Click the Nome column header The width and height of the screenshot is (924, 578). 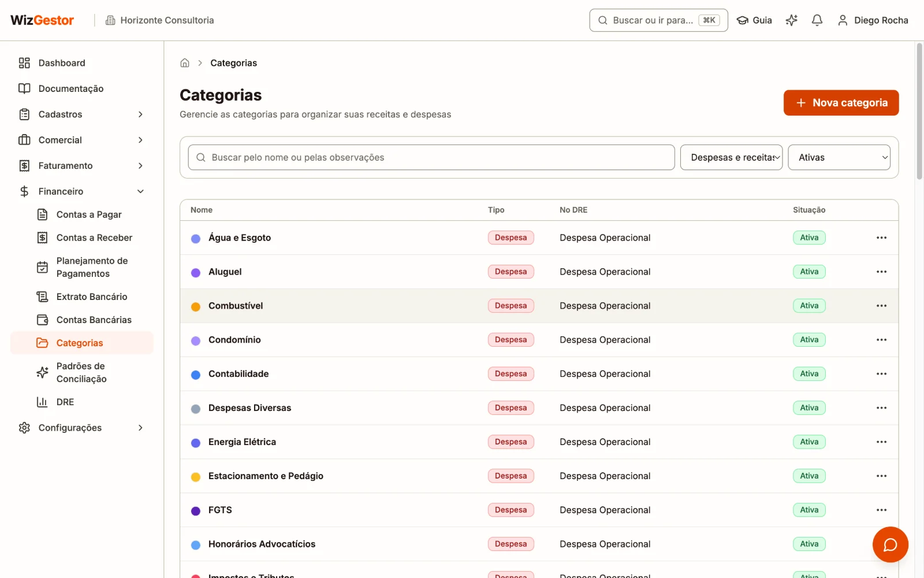point(202,210)
